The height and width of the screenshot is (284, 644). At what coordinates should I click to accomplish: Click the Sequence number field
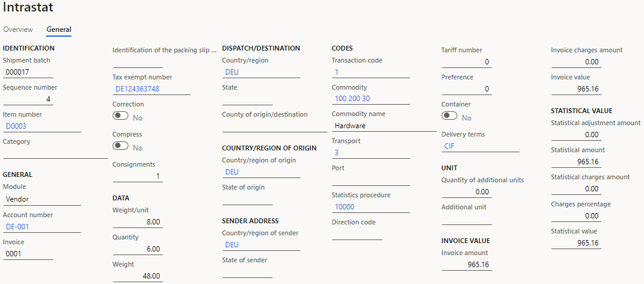(28, 99)
